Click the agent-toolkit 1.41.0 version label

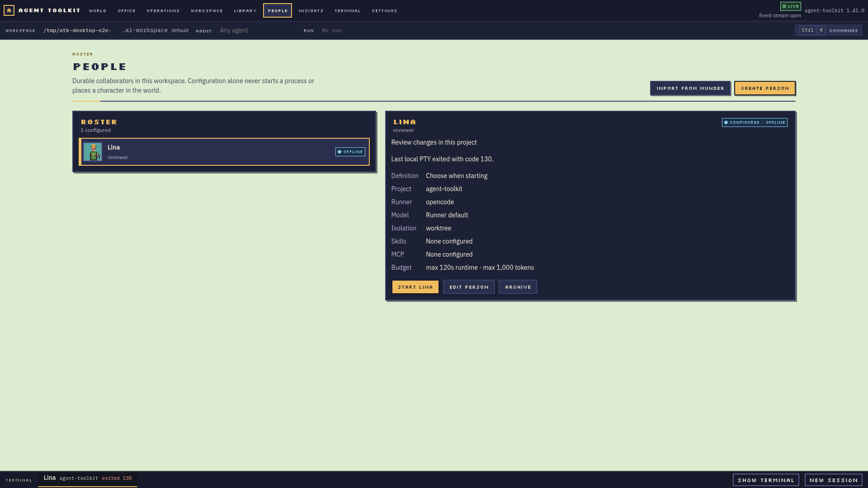tap(835, 10)
